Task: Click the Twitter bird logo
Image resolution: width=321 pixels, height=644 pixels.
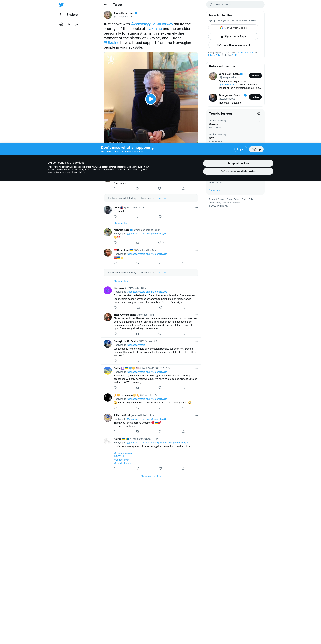Action: [x=61, y=5]
